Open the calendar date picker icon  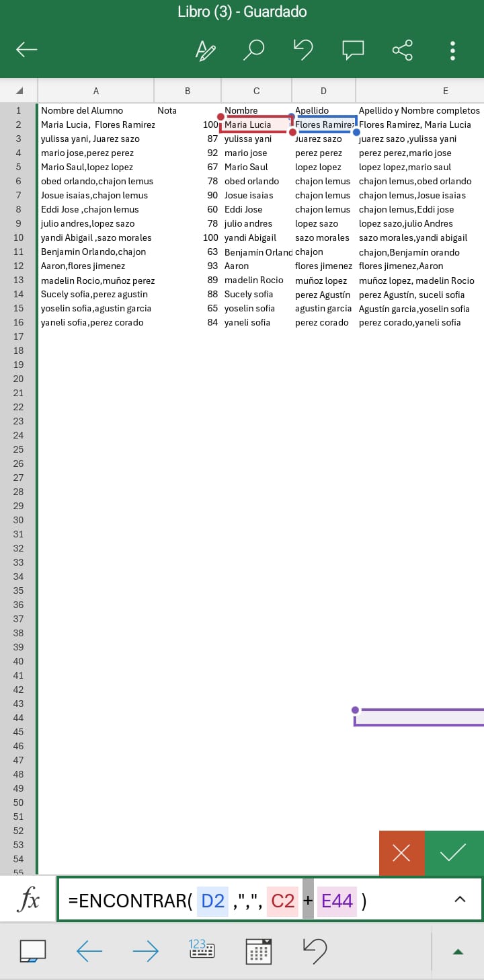pyautogui.click(x=259, y=950)
